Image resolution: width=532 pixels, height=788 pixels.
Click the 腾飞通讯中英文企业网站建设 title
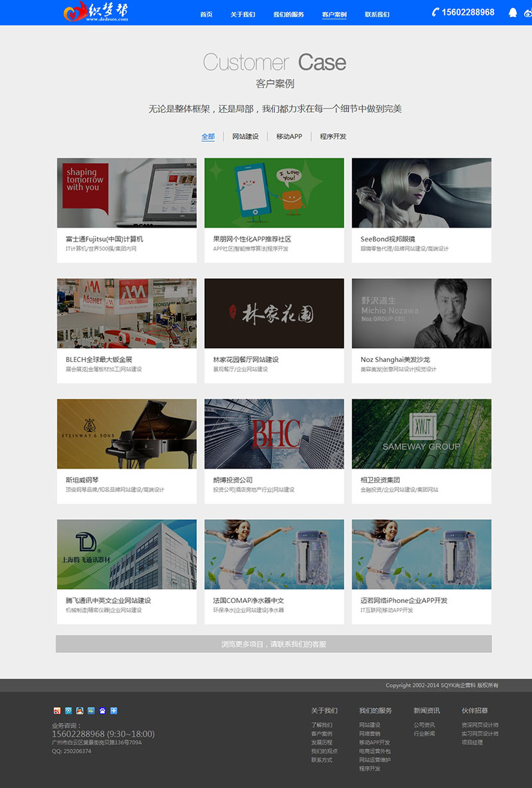coord(108,600)
